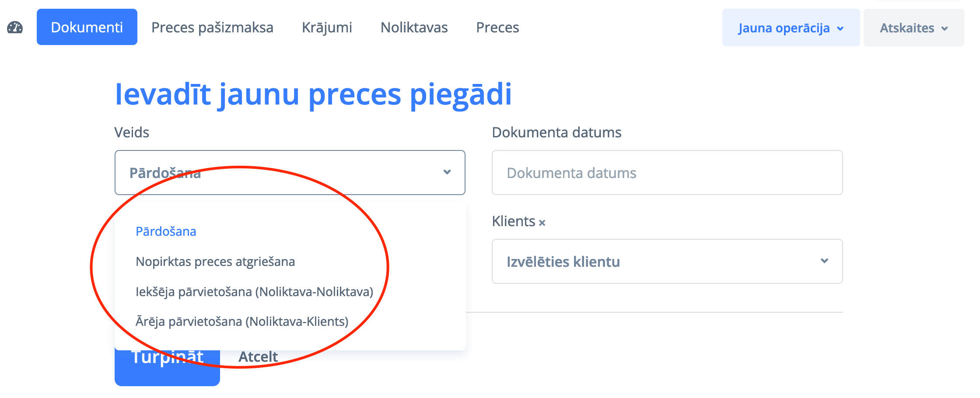Viewport: 980px width, 398px height.
Task: Select Iekšēja pārvietošana (Noliktava-Noliktava) option
Action: coord(254,292)
